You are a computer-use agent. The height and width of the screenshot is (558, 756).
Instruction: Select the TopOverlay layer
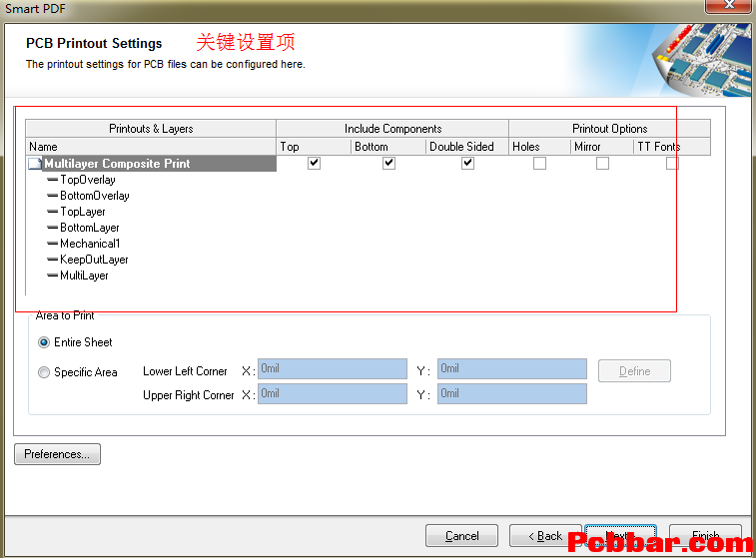pyautogui.click(x=88, y=180)
